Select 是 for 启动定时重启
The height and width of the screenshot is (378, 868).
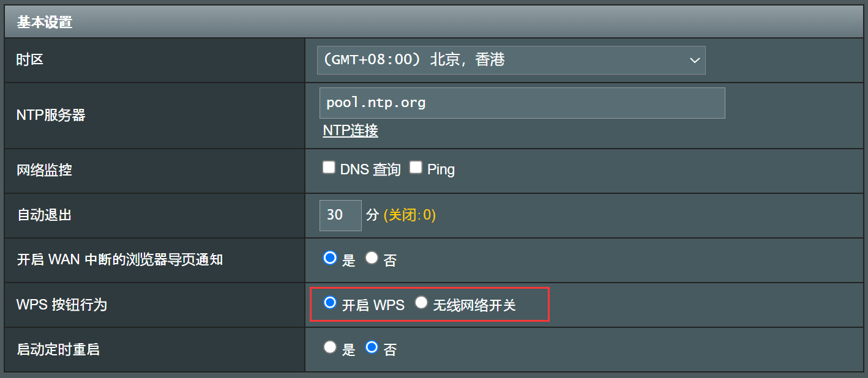(331, 347)
